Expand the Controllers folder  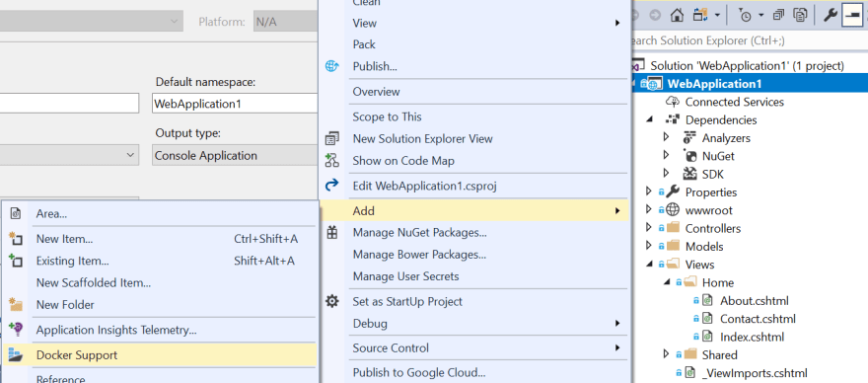(649, 227)
